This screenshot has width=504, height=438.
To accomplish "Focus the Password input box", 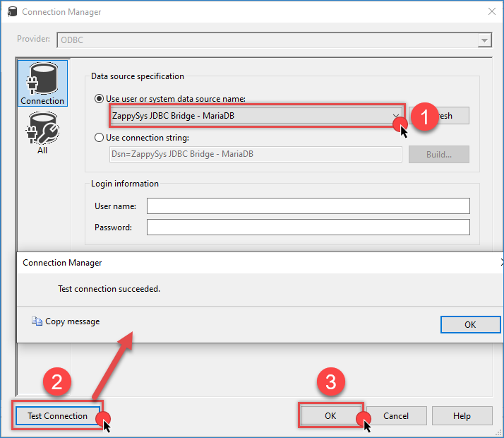I will (308, 227).
